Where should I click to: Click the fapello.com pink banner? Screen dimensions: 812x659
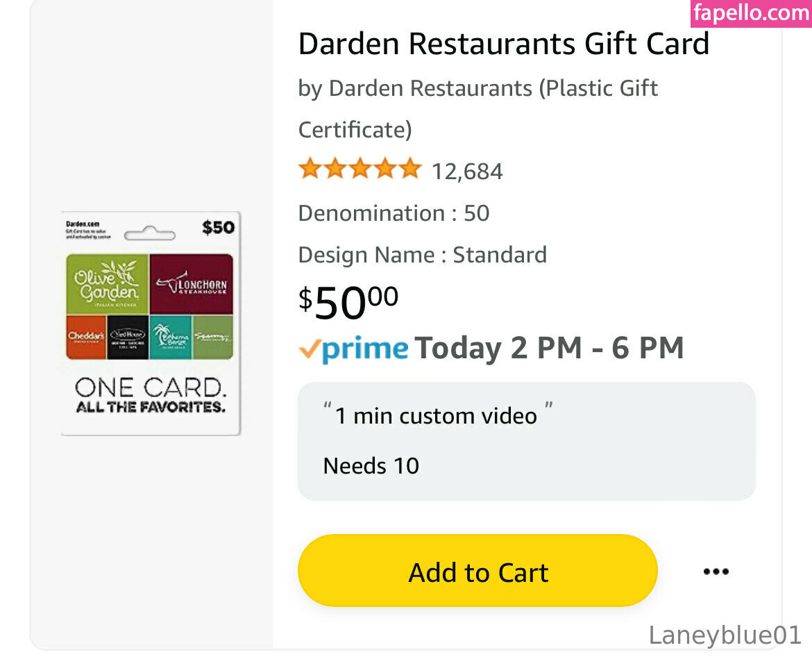tap(751, 13)
